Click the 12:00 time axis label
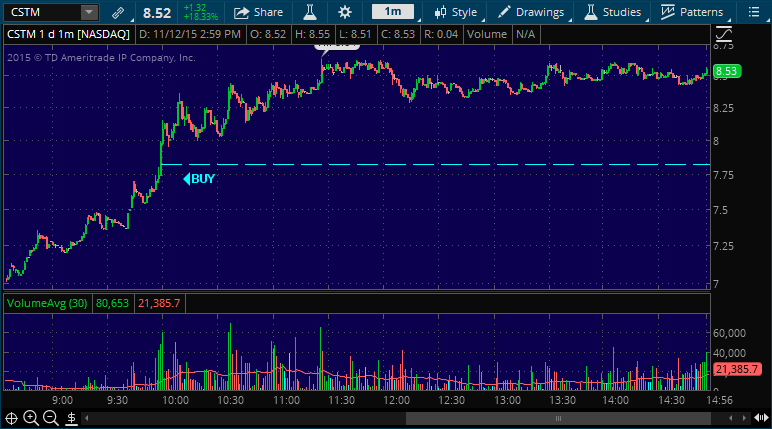Image resolution: width=772 pixels, height=429 pixels. pos(396,400)
